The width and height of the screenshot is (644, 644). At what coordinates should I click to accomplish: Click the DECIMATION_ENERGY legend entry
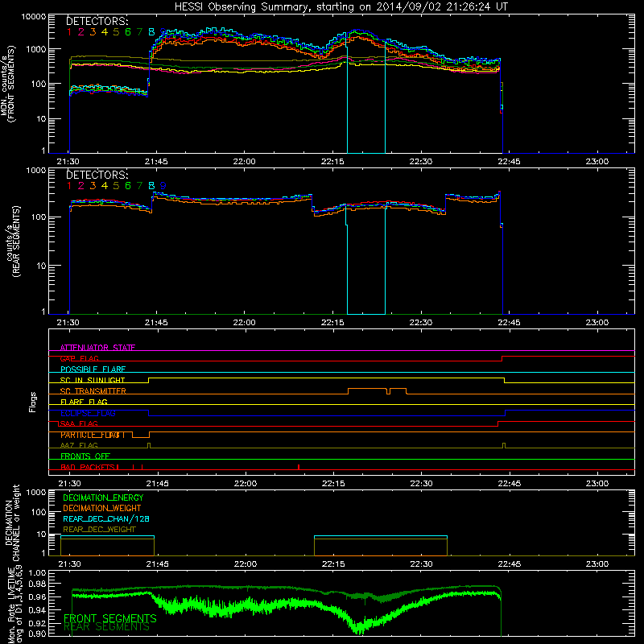[x=103, y=497]
